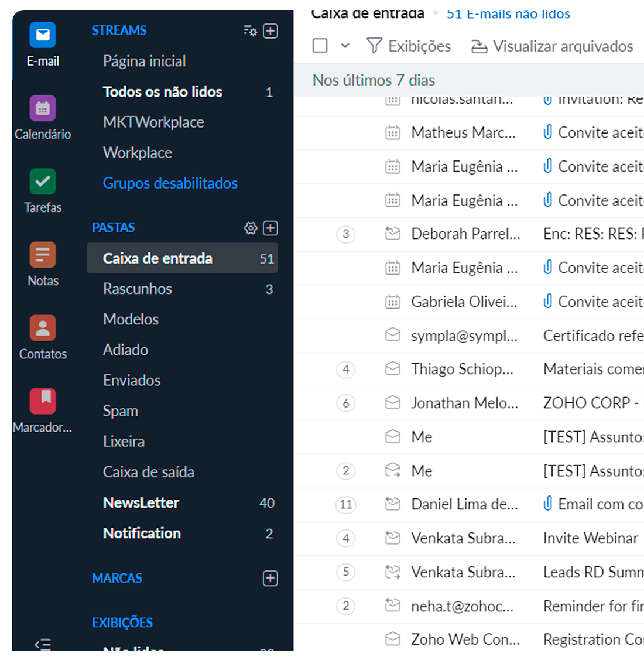Click the Streams settings icon

pos(250,31)
